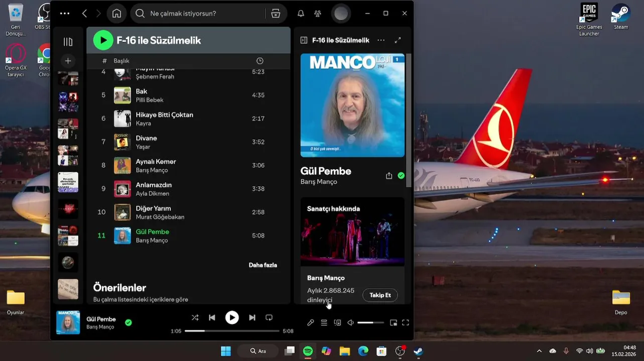Open the Oyunlar desktop folder
The image size is (644, 361).
click(16, 302)
